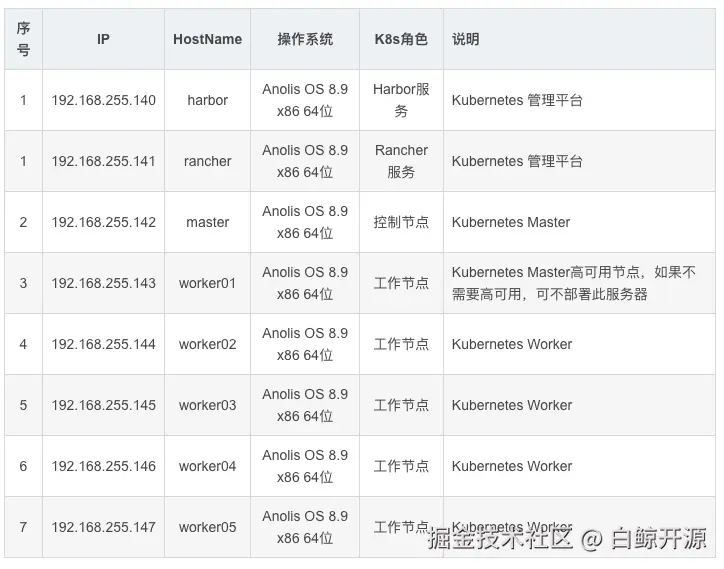Select IP address 192.168.255.146
The height and width of the screenshot is (569, 724).
point(103,466)
